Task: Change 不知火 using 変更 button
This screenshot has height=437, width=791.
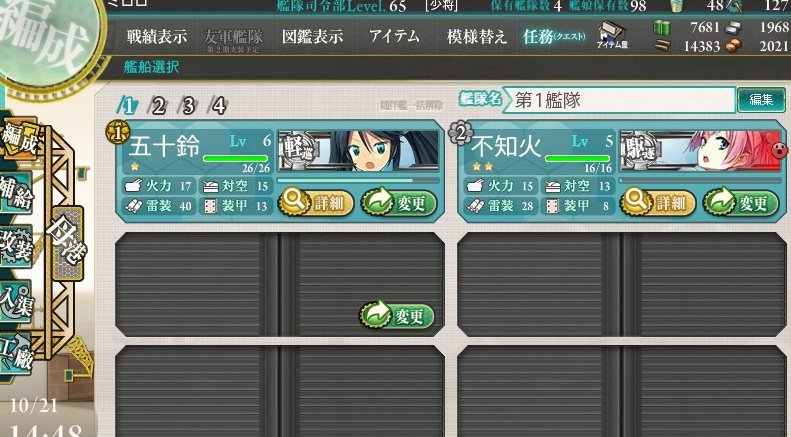Action: (x=741, y=203)
